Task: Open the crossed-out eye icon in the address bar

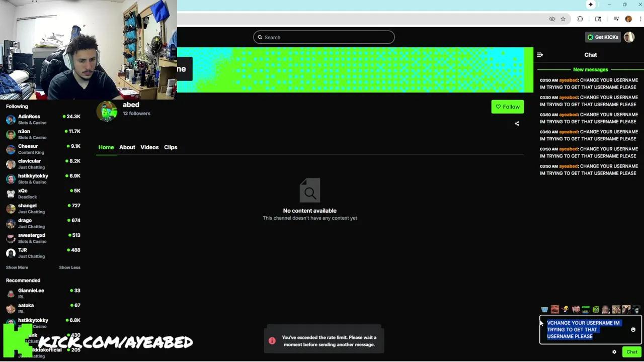Action: (552, 19)
